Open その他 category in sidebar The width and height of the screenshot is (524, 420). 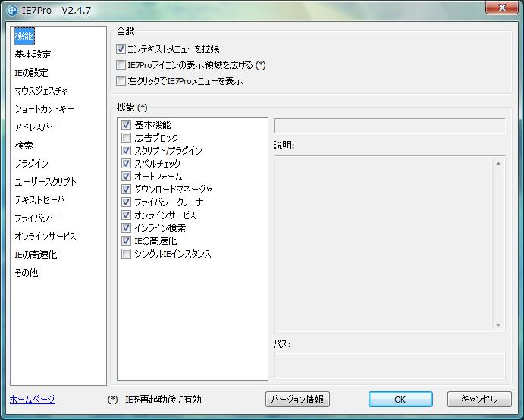(x=26, y=273)
